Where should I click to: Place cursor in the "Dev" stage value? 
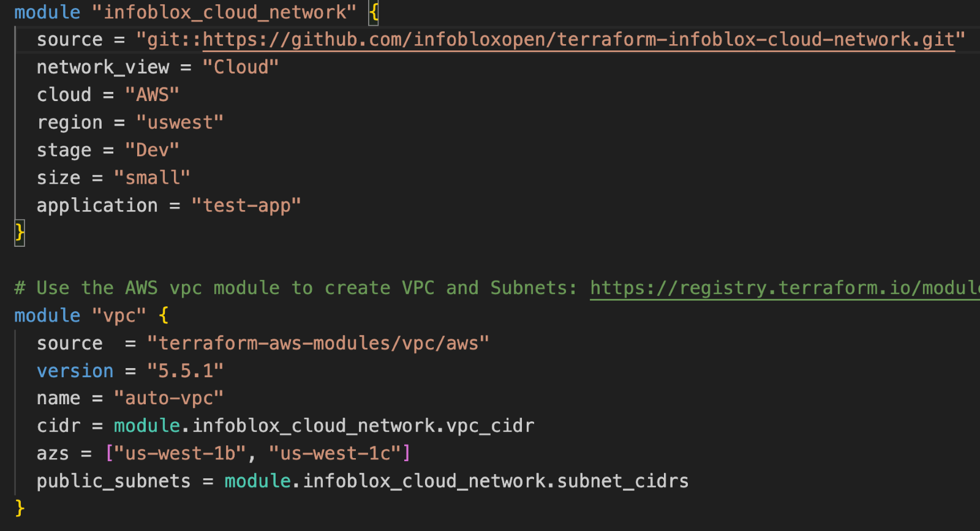point(152,150)
